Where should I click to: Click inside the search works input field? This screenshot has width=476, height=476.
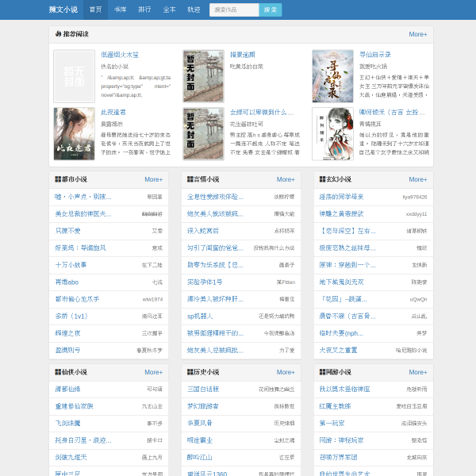(x=234, y=10)
